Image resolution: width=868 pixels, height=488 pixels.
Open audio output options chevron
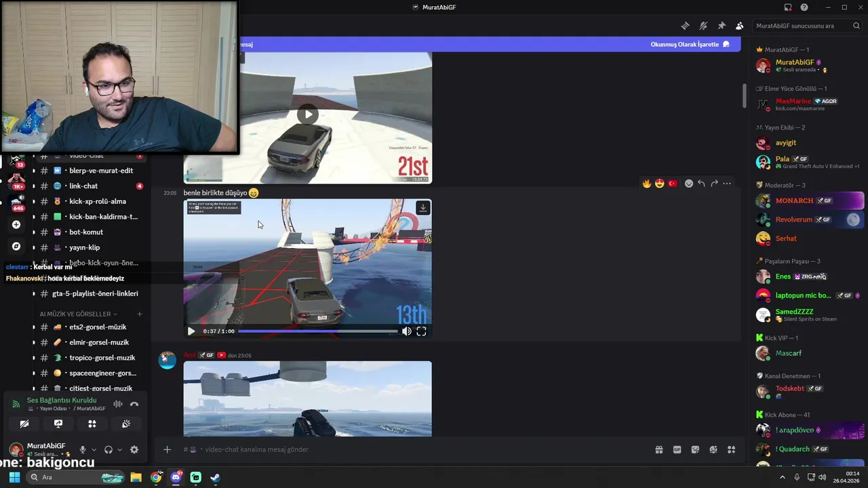pos(119,449)
